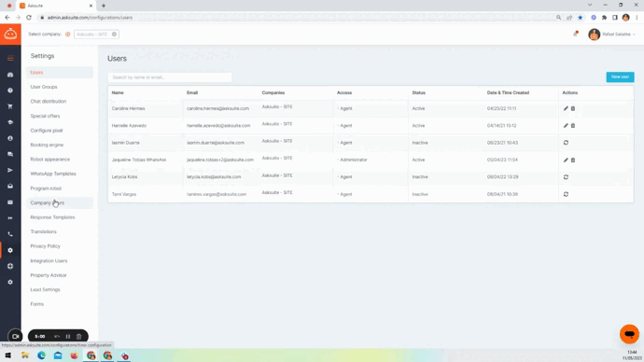Open browser extensions puzzle icon
Image resolution: width=644 pixels, height=362 pixels.
pyautogui.click(x=604, y=18)
